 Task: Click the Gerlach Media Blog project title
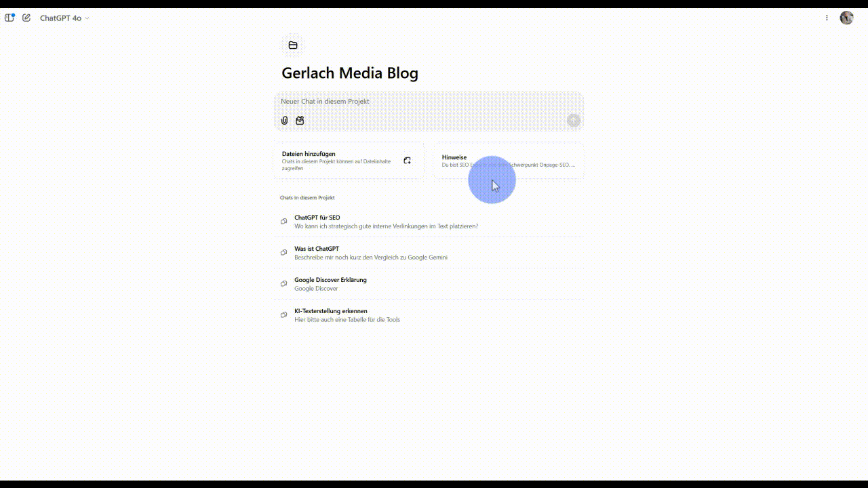coord(350,73)
